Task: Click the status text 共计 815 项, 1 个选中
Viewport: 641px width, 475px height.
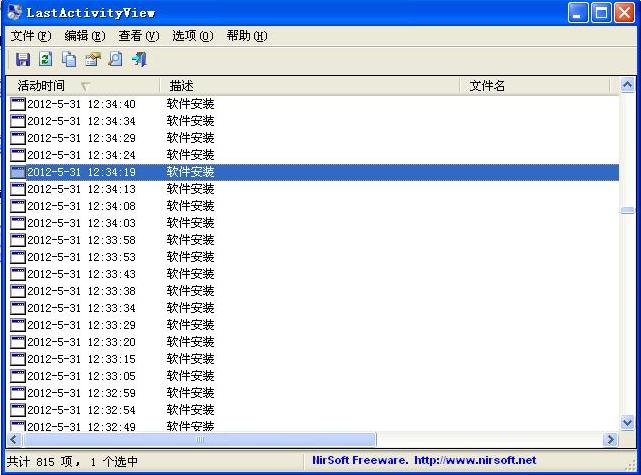Action: click(x=72, y=462)
